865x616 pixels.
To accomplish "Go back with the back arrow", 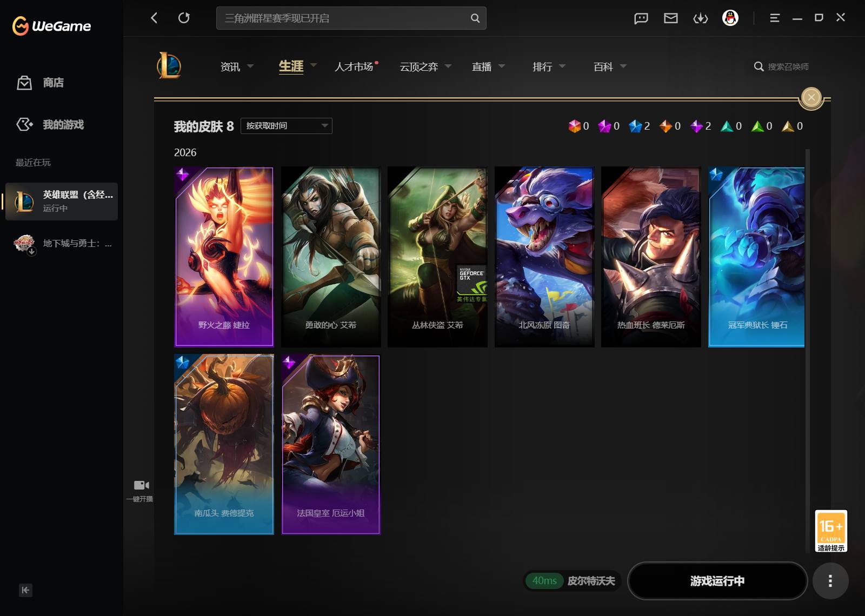I will [x=154, y=18].
